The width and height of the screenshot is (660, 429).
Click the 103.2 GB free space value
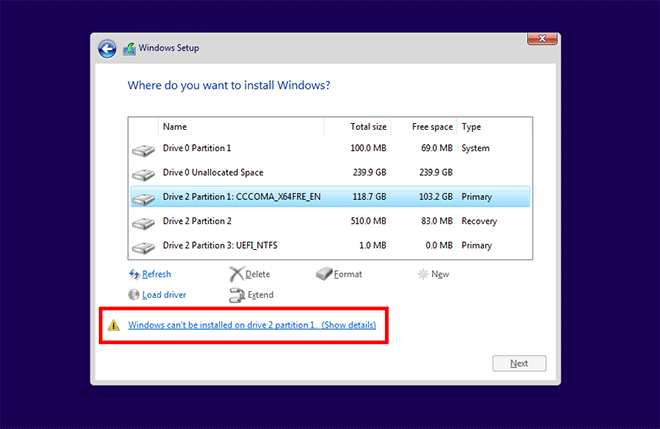coord(436,197)
